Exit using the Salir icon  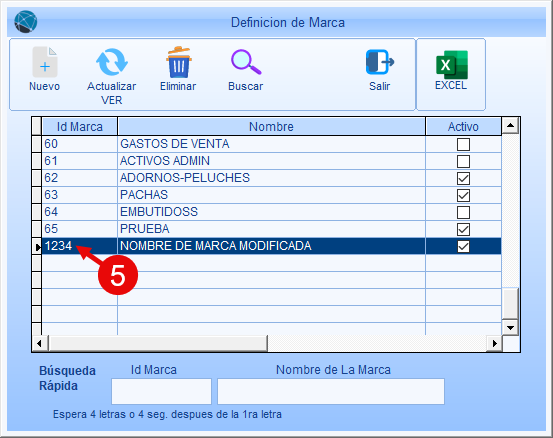click(380, 62)
